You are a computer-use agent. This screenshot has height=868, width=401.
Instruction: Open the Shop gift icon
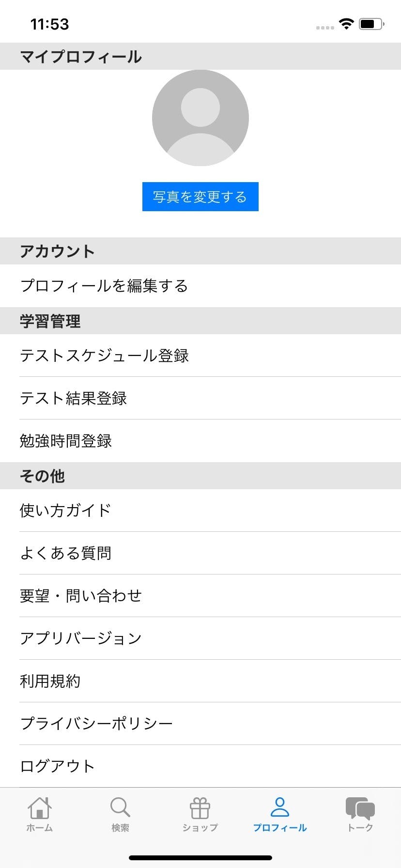[200, 808]
